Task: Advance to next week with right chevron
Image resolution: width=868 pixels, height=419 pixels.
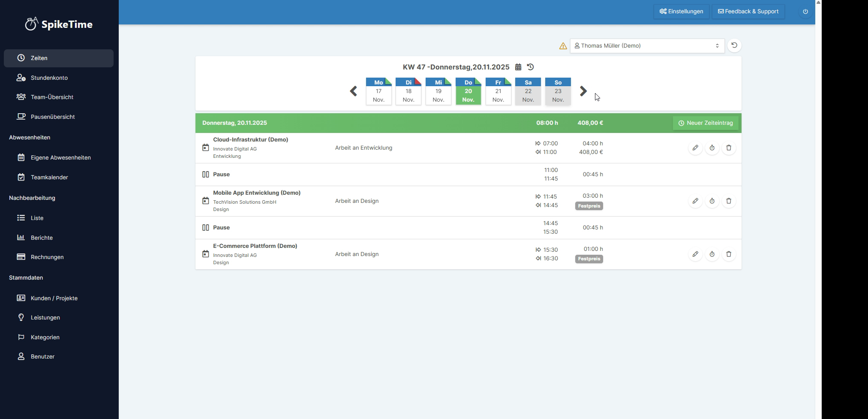Action: pyautogui.click(x=583, y=91)
